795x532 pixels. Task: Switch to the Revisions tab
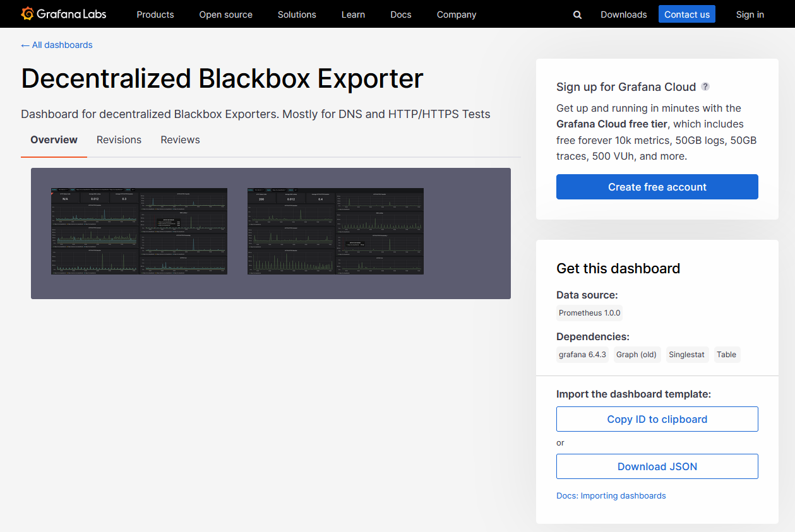119,140
